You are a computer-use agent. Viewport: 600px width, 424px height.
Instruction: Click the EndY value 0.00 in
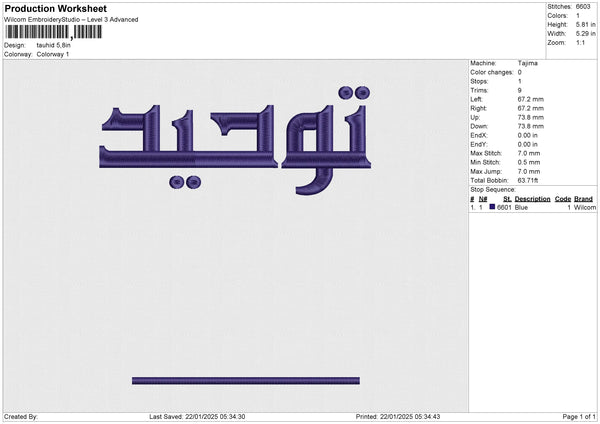pyautogui.click(x=528, y=144)
